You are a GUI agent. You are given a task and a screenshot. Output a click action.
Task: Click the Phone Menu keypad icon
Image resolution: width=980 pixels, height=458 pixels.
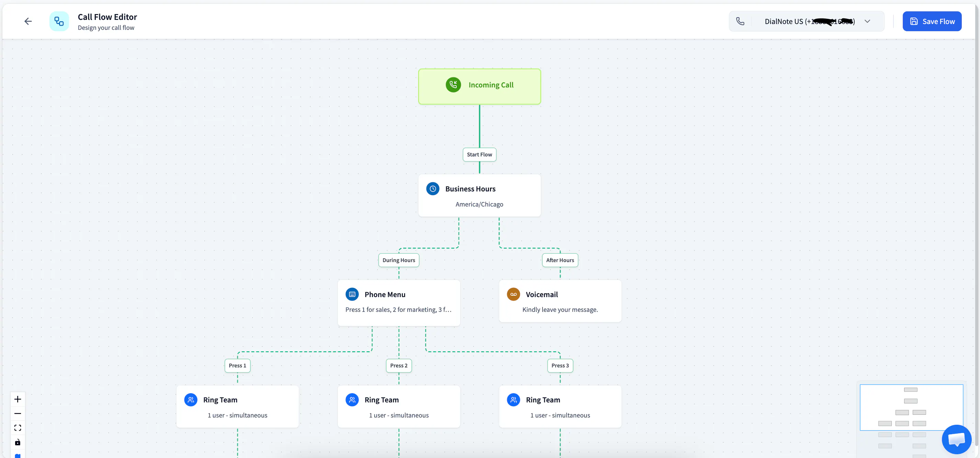coord(352,294)
